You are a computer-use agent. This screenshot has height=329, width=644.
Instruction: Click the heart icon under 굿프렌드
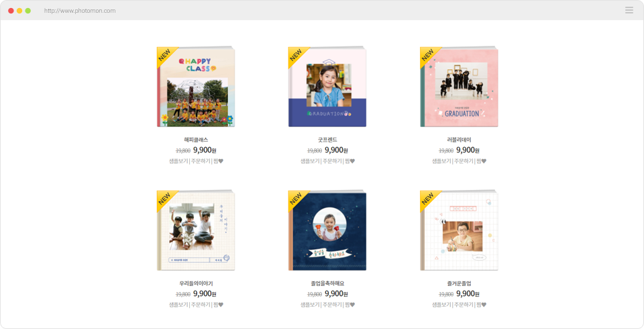[x=352, y=161]
